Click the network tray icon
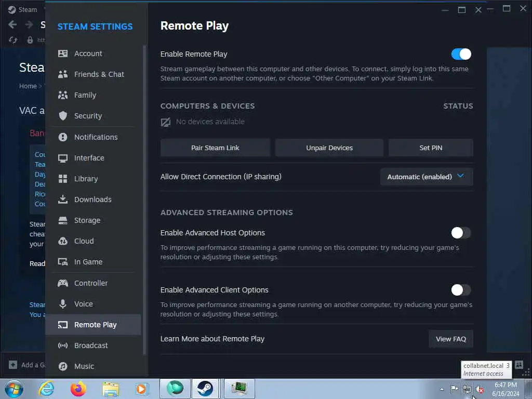This screenshot has width=532, height=399. (467, 390)
